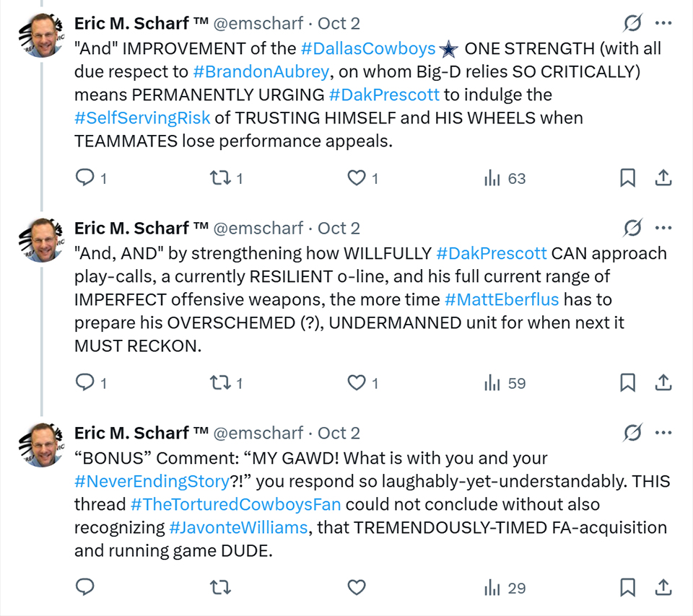Reply to the BONUS Comment tweet
The image size is (693, 616).
[x=85, y=588]
